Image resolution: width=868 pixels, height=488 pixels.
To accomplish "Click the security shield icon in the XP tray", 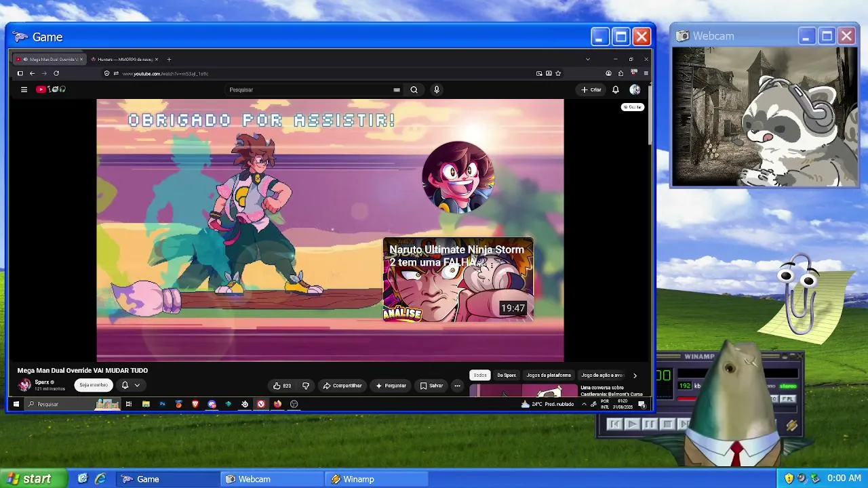I will (x=789, y=479).
